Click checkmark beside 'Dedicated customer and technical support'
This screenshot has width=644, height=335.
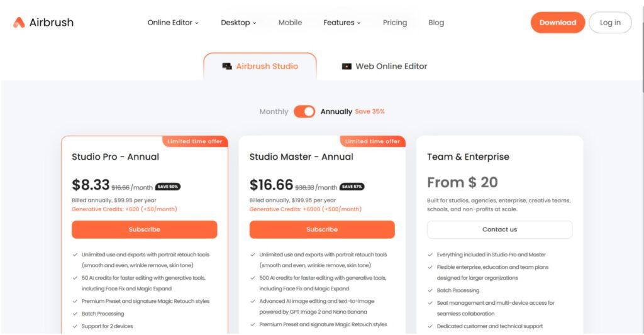pyautogui.click(x=430, y=326)
